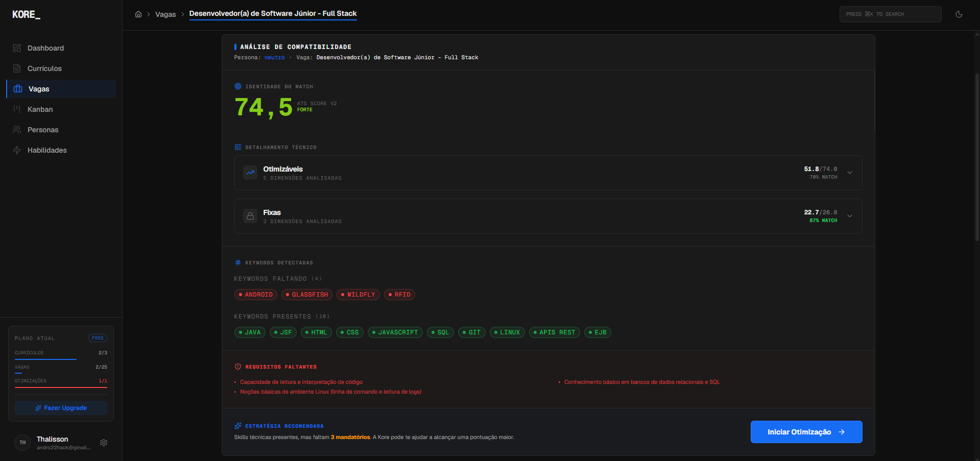This screenshot has height=461, width=980.
Task: Click the Currículos document icon
Action: [17, 68]
